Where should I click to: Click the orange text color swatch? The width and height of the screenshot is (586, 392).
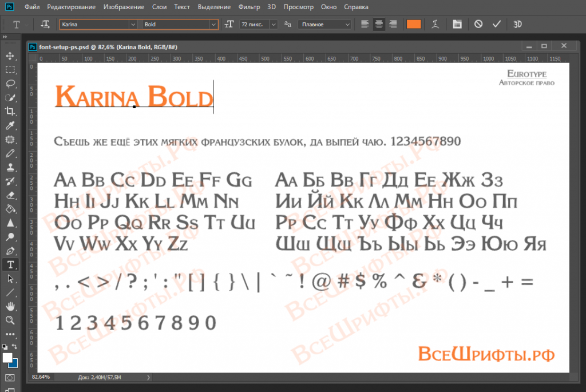(414, 24)
